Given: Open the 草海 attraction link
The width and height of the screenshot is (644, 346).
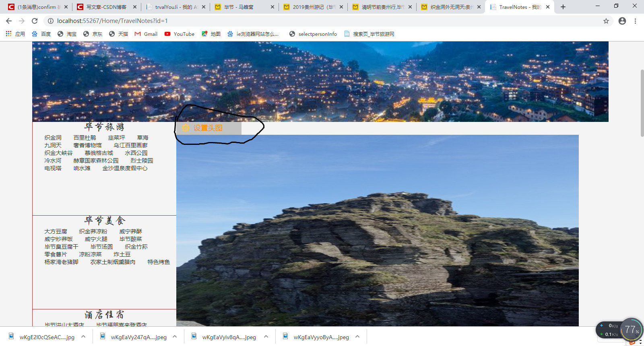Looking at the screenshot, I should tap(142, 138).
